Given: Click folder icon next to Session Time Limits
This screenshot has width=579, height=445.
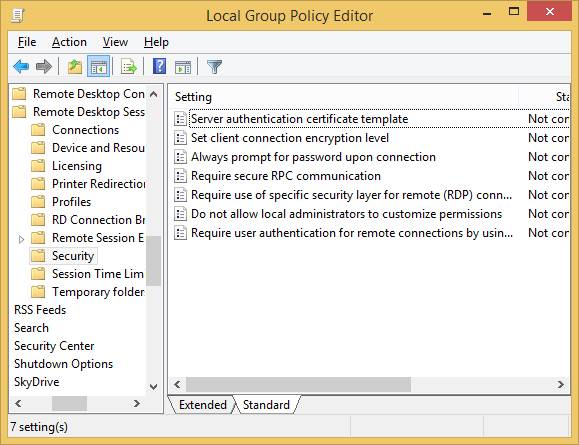Looking at the screenshot, I should (x=38, y=274).
